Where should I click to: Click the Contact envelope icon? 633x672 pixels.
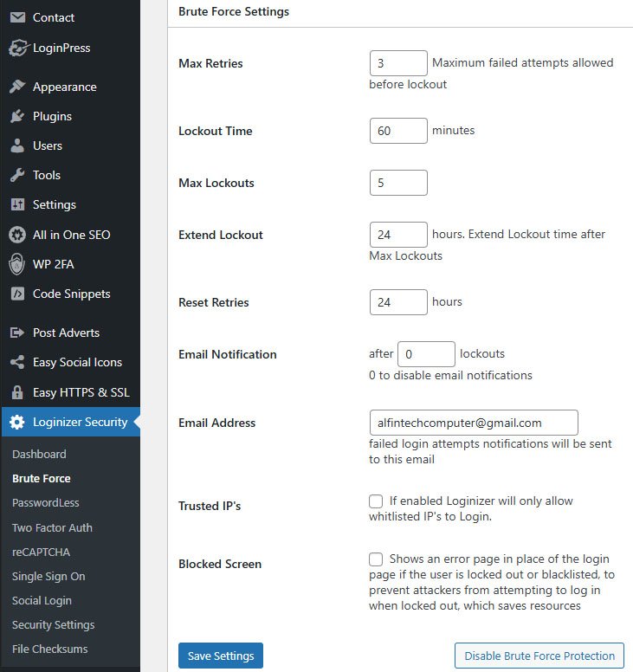coord(17,17)
